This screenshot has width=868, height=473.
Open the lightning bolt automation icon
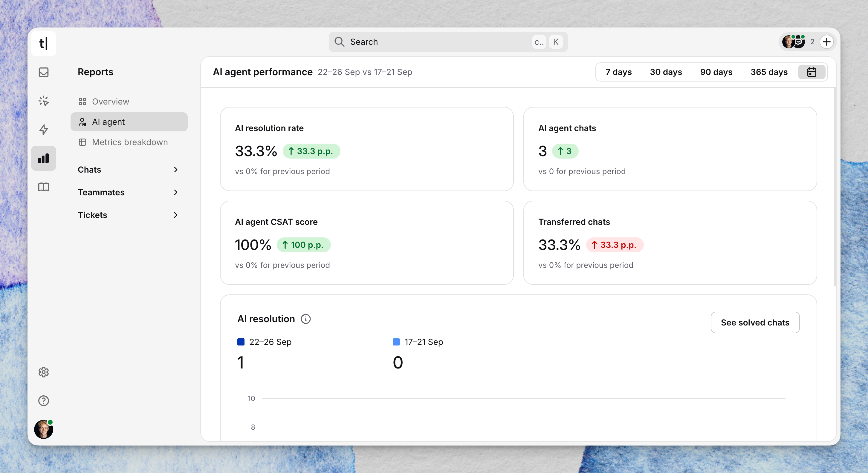[x=43, y=130]
